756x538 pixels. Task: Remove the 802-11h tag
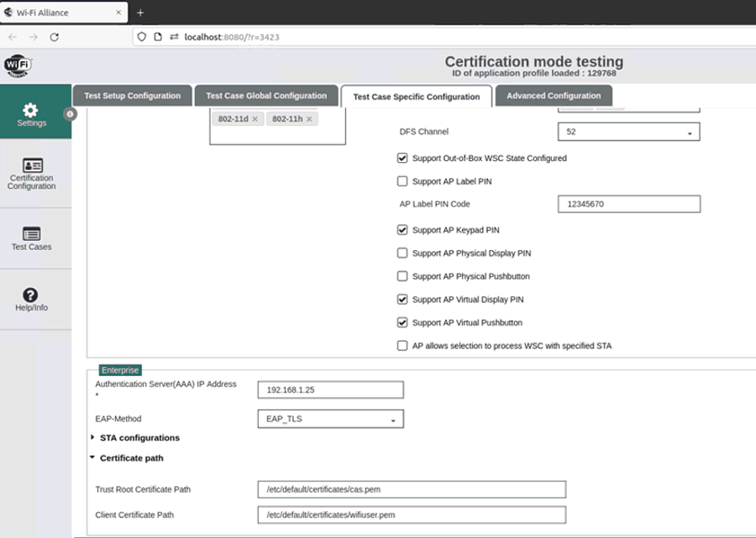pyautogui.click(x=309, y=119)
